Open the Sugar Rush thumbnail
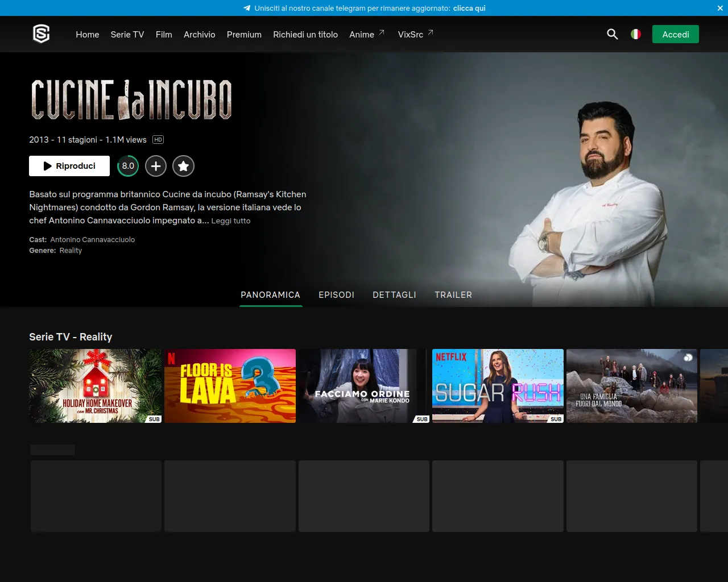 (498, 386)
